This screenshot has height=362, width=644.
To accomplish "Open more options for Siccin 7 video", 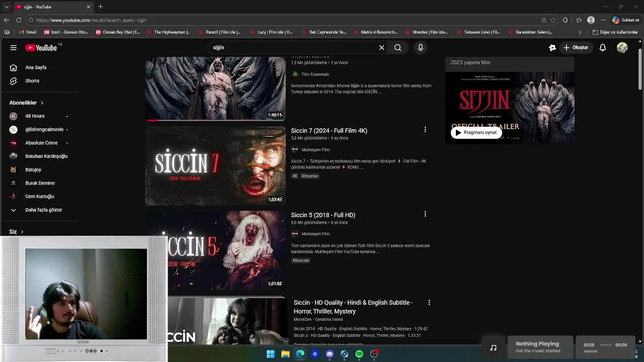I will [425, 130].
